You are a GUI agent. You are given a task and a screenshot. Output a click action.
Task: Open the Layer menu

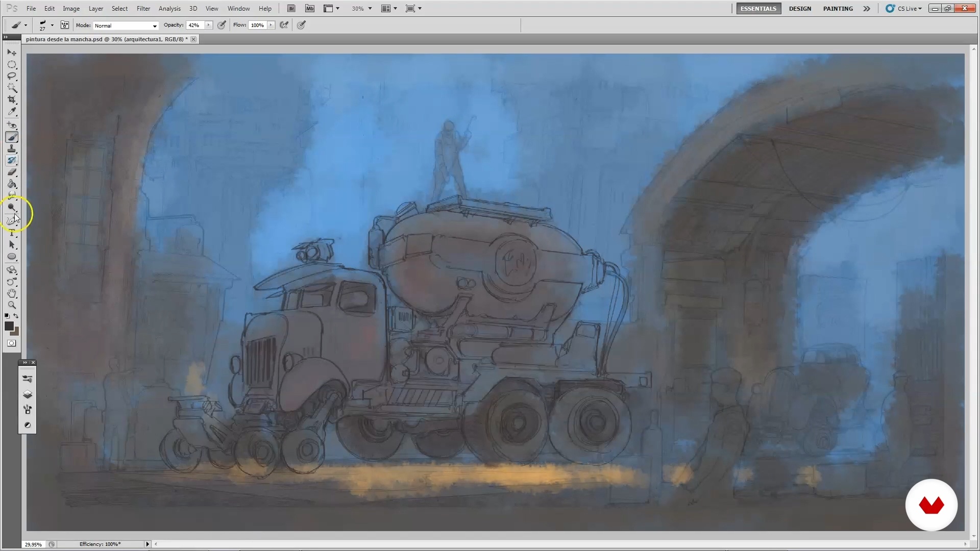(x=95, y=9)
